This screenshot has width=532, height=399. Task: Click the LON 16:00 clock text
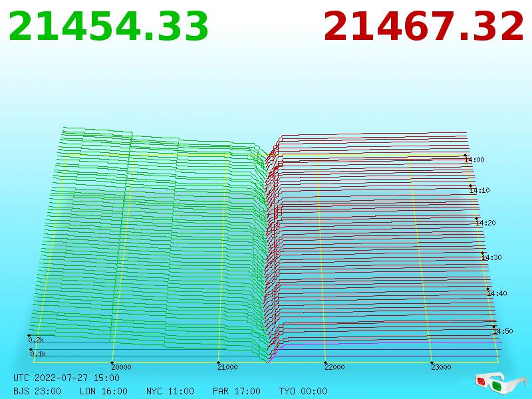[x=104, y=391]
